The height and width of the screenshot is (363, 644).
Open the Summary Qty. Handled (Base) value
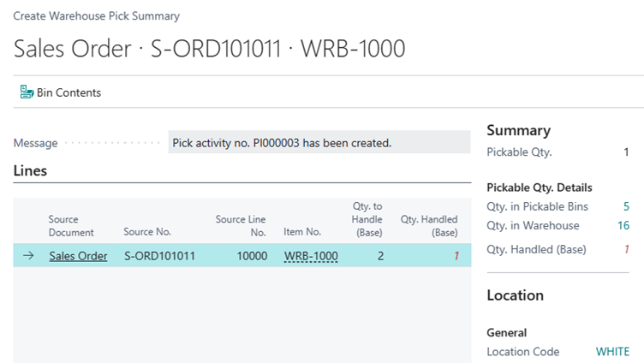626,249
